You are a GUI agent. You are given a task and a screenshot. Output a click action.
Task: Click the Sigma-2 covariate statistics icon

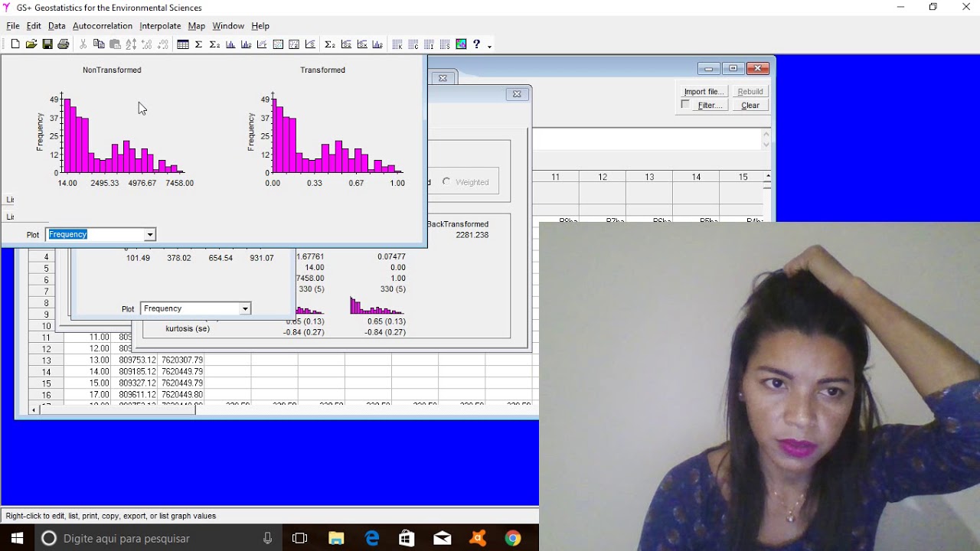coord(214,44)
